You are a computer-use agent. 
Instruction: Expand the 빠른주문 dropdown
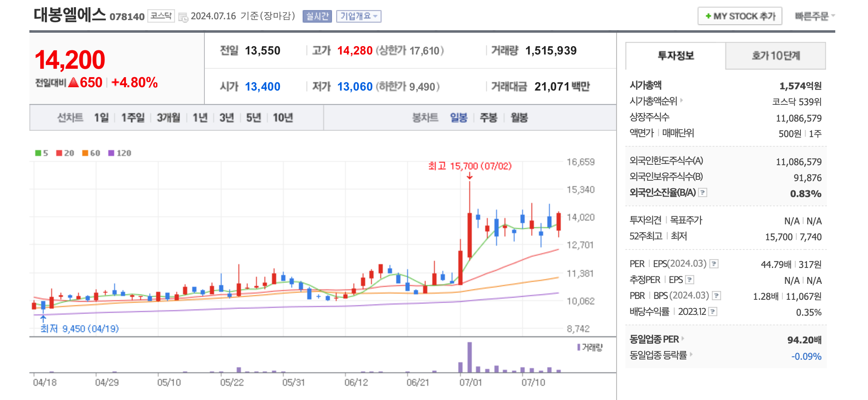[x=815, y=16]
